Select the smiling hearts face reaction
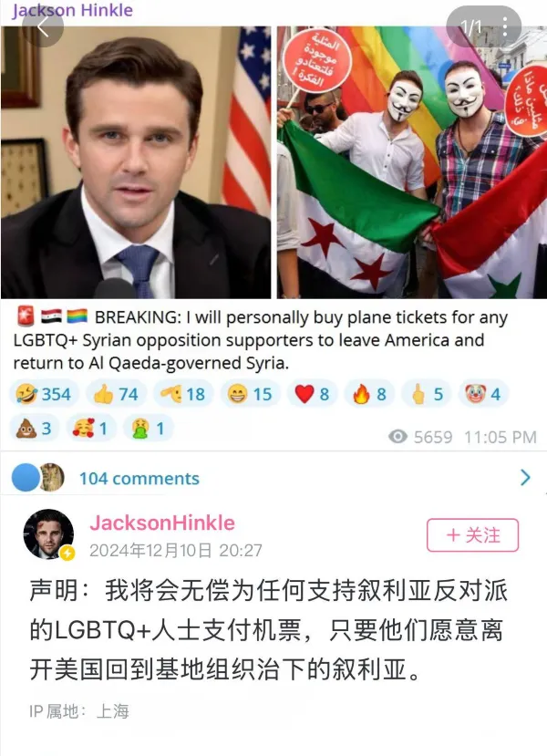Viewport: 547px width, 756px height. (91, 428)
